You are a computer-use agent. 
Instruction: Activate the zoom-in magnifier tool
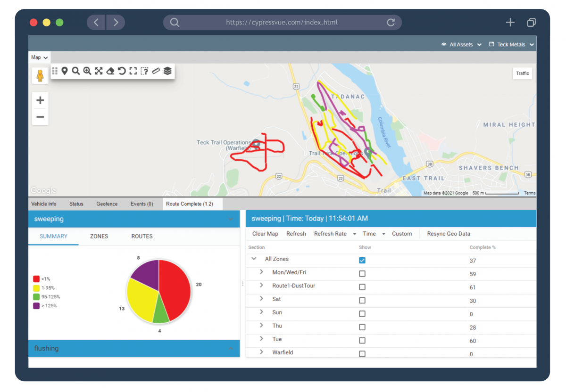click(x=88, y=71)
